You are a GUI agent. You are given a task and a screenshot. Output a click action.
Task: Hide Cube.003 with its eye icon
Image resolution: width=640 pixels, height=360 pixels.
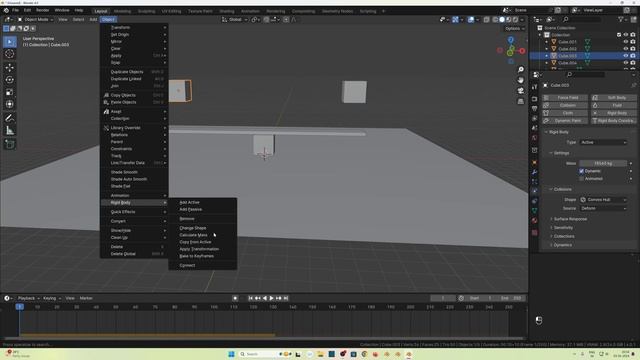(x=625, y=56)
